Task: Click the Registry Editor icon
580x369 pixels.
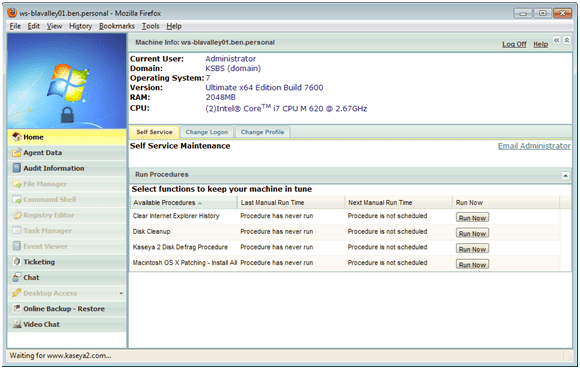Action: pos(17,215)
